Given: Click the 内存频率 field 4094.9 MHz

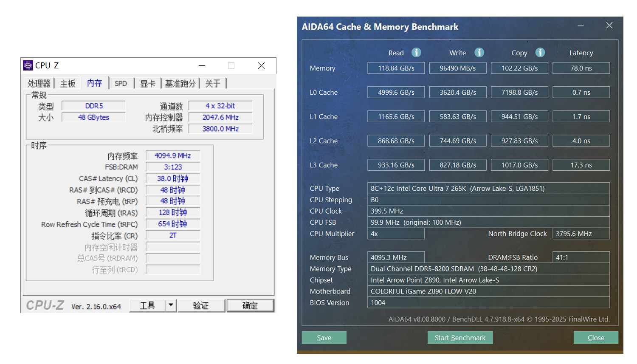Looking at the screenshot, I should coord(173,155).
